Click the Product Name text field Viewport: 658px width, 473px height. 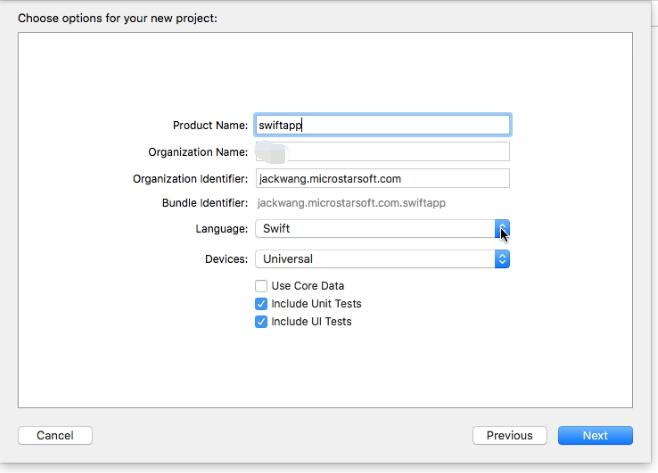point(382,125)
